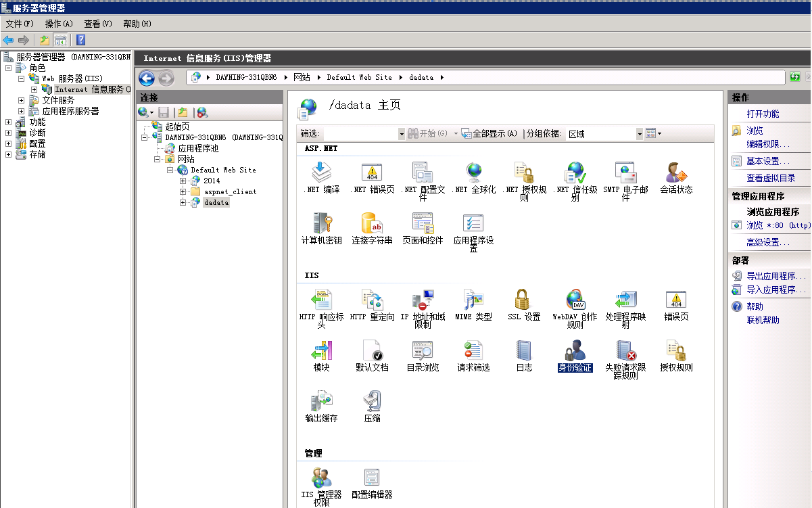812x508 pixels.
Task: Open the .NET 信任级别 icon
Action: click(575, 181)
